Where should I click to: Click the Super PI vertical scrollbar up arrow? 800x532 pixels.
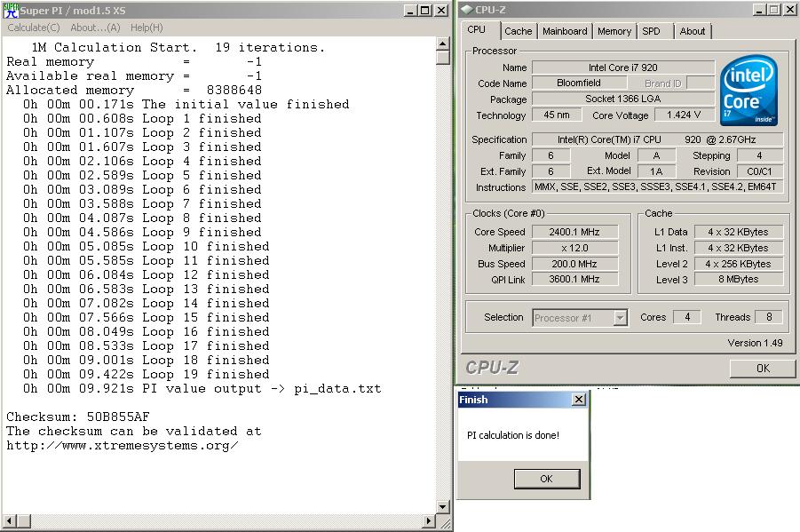pos(442,44)
